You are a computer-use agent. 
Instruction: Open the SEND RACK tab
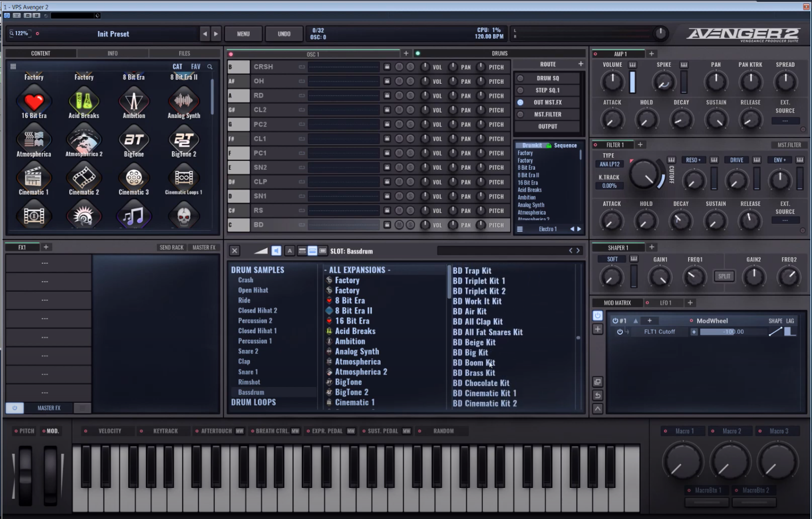point(171,247)
